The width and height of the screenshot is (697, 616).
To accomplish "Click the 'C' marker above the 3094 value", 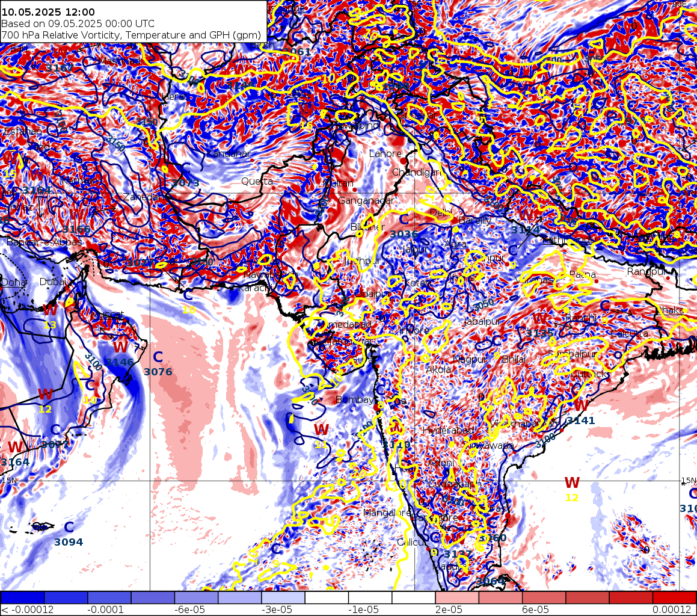I will coord(69,527).
